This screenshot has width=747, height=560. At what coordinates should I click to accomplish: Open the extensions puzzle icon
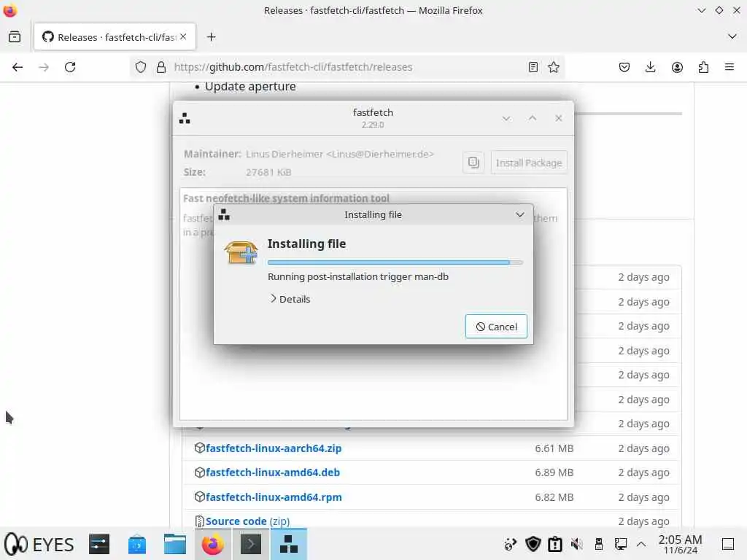click(703, 67)
